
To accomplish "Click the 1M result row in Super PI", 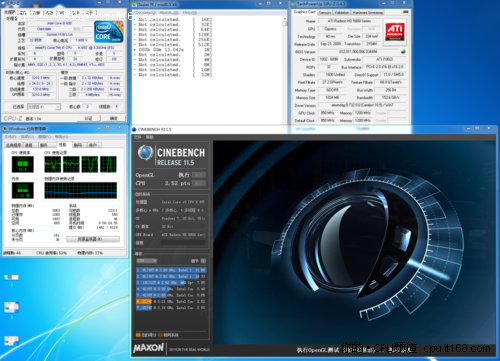I will pyautogui.click(x=173, y=49).
